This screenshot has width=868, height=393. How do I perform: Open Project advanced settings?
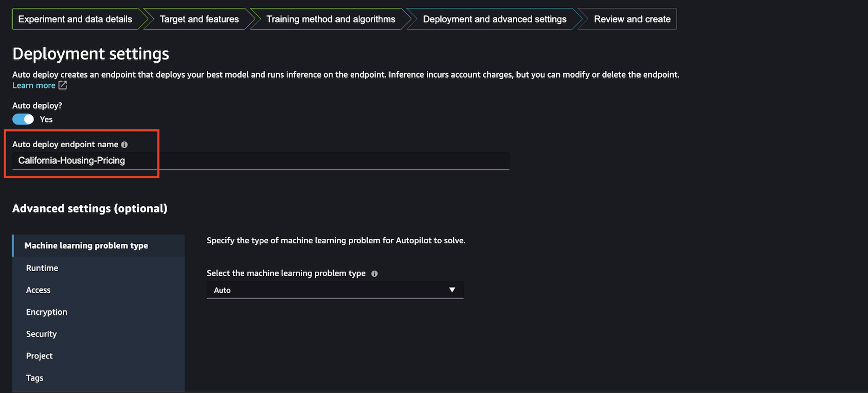pos(40,356)
